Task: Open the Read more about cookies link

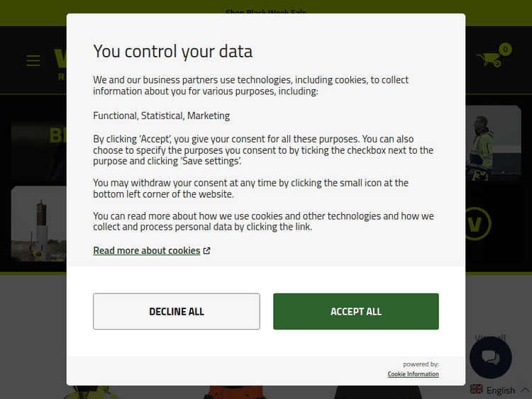Action: pos(147,250)
